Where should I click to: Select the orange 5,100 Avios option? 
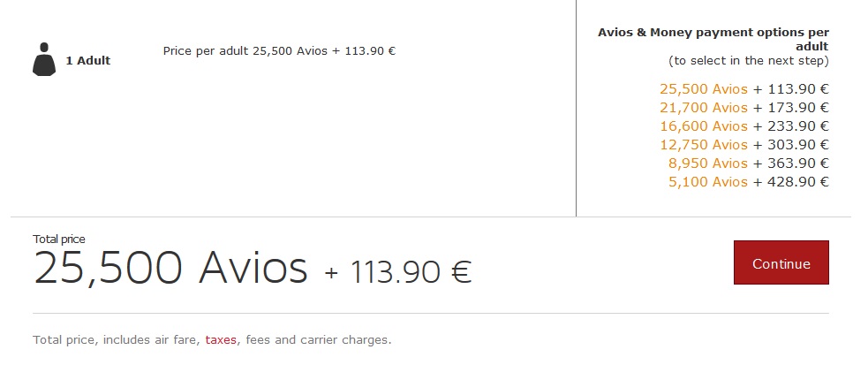click(708, 181)
